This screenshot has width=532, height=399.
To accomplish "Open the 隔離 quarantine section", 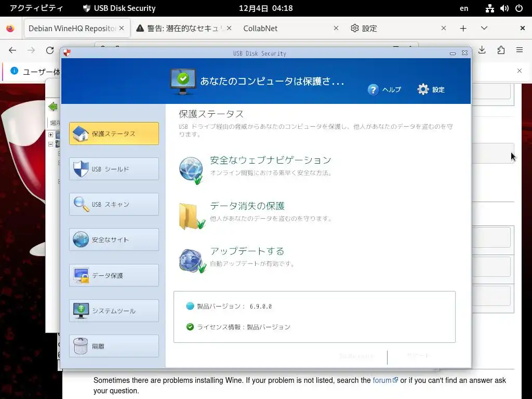I will [x=114, y=346].
